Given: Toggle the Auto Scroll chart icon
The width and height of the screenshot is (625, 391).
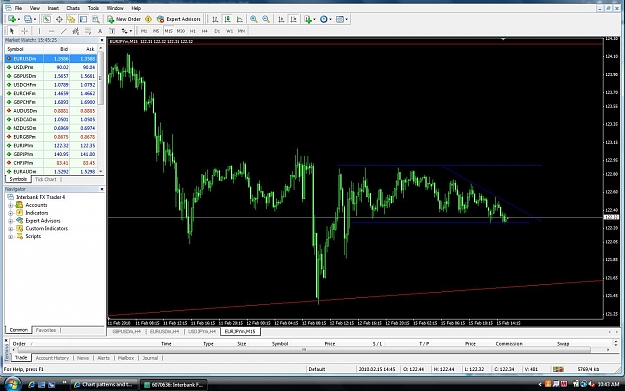Looking at the screenshot, I should (x=281, y=19).
